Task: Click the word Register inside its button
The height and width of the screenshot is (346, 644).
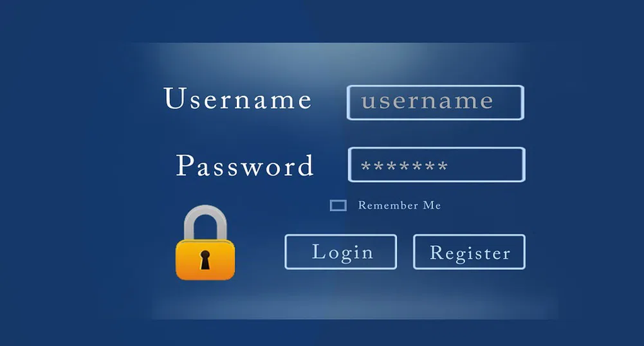Action: pos(470,253)
